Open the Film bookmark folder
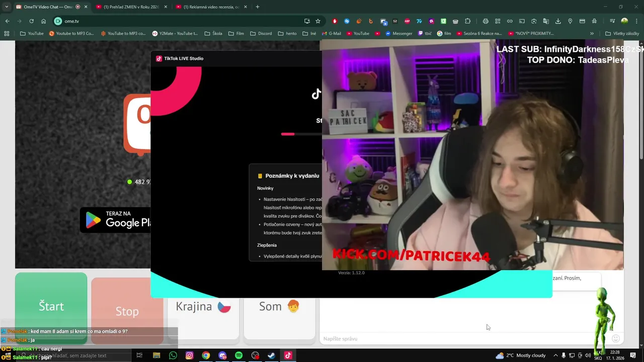Screen dimensions: 644x362 coord(236,34)
